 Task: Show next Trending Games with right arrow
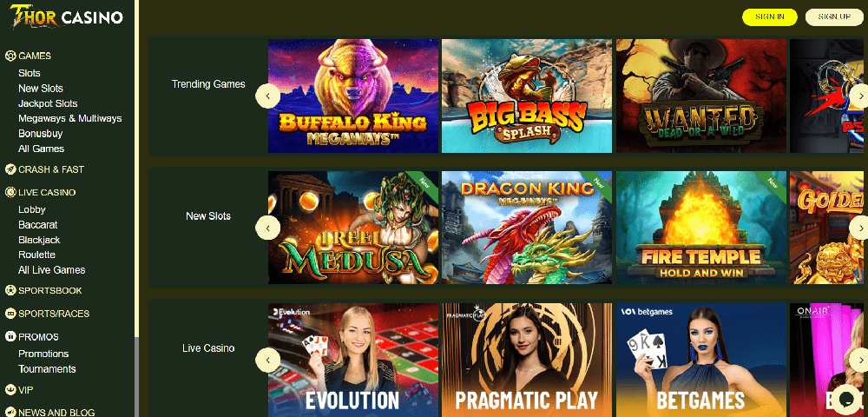point(859,96)
